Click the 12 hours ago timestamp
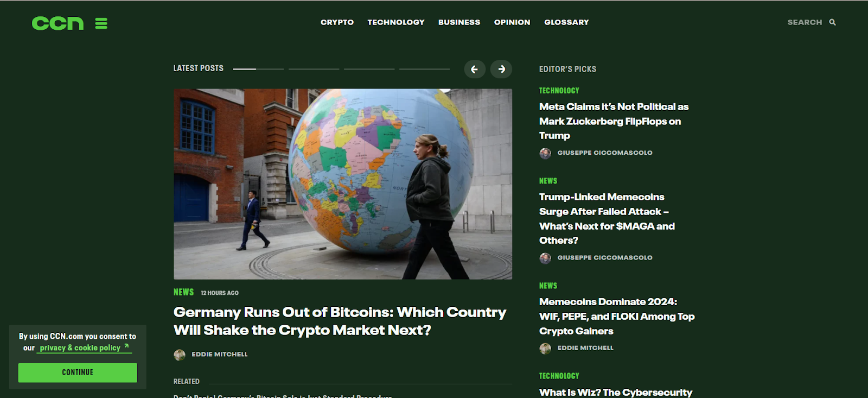 [x=220, y=293]
